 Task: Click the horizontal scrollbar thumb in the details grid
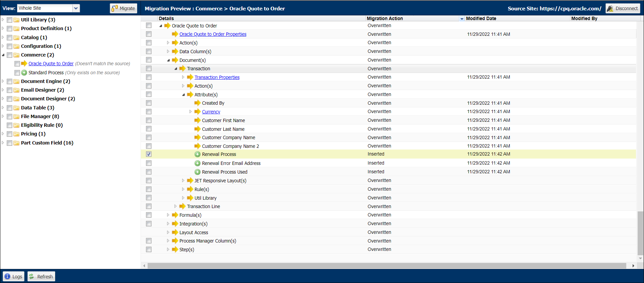[387, 266]
